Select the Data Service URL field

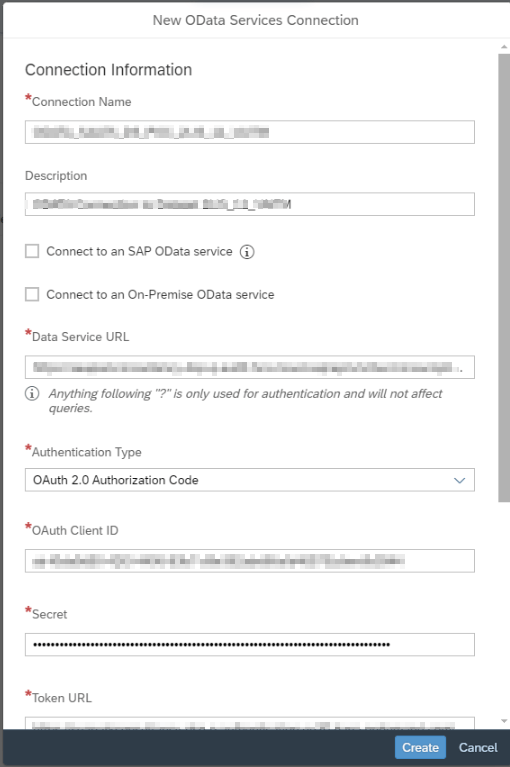click(249, 367)
